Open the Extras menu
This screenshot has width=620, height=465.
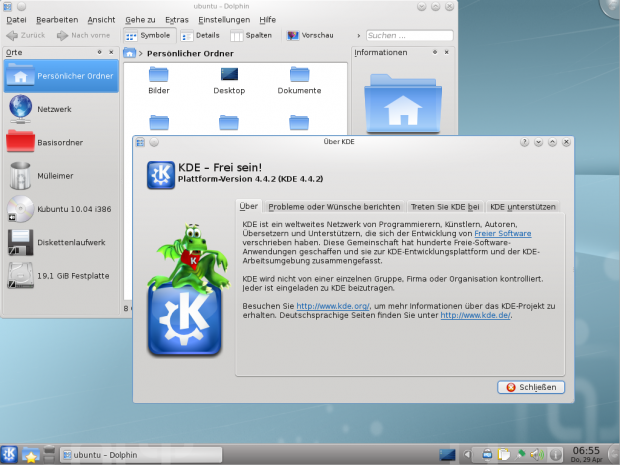pos(177,20)
